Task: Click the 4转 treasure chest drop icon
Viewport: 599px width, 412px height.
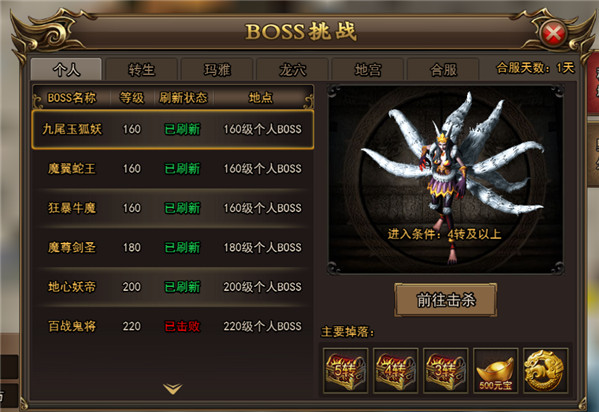Action: pos(396,370)
